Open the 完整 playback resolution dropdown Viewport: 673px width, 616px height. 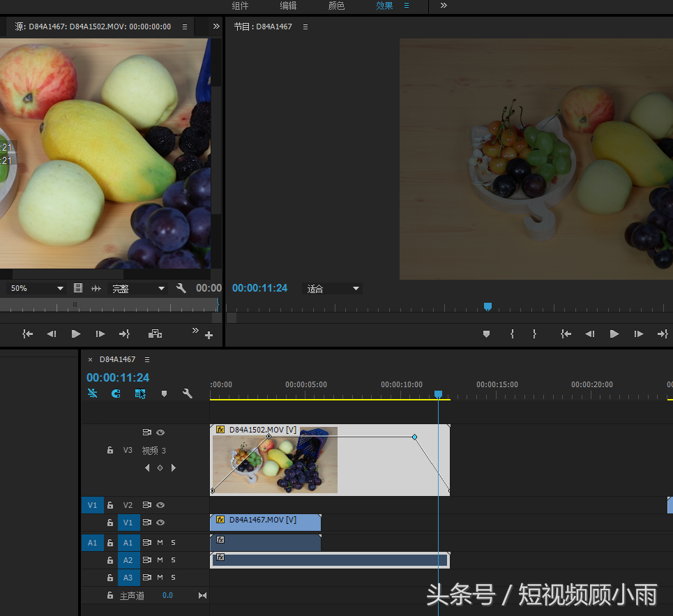click(138, 288)
